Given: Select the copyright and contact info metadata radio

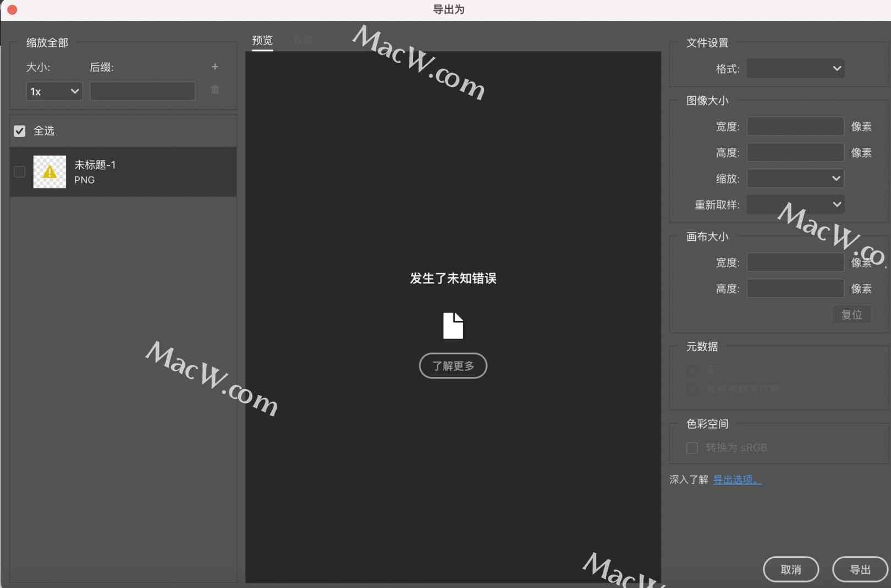Looking at the screenshot, I should [692, 390].
